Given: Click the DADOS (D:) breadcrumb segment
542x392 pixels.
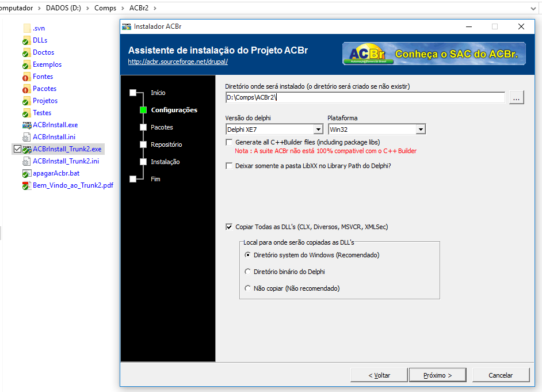Looking at the screenshot, I should pyautogui.click(x=63, y=8).
